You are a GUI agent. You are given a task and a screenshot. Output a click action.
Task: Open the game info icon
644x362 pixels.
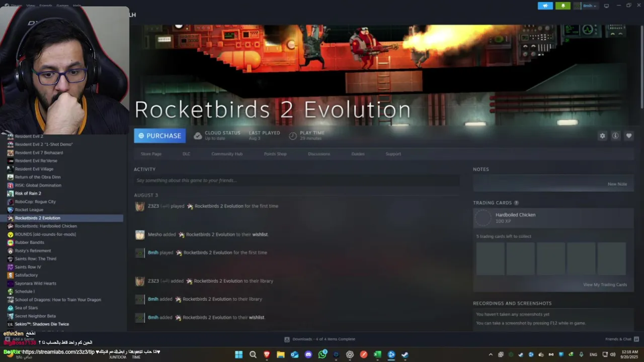pos(615,136)
